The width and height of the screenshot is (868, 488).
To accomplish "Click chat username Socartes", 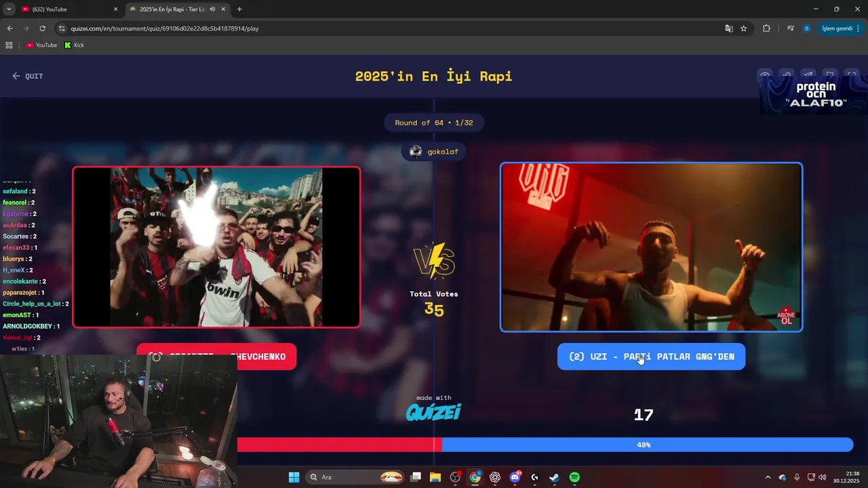I will click(x=16, y=237).
